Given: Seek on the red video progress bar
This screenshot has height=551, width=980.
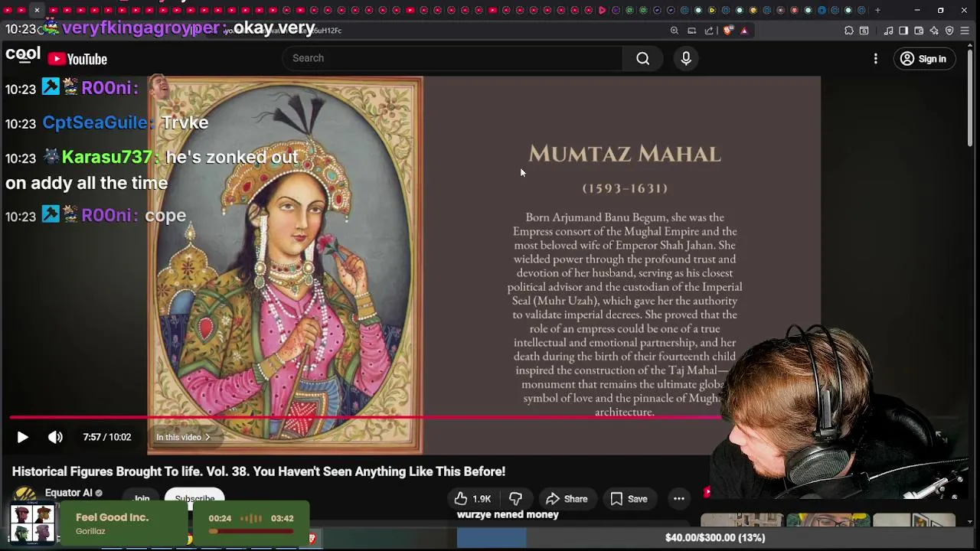Looking at the screenshot, I should point(364,418).
